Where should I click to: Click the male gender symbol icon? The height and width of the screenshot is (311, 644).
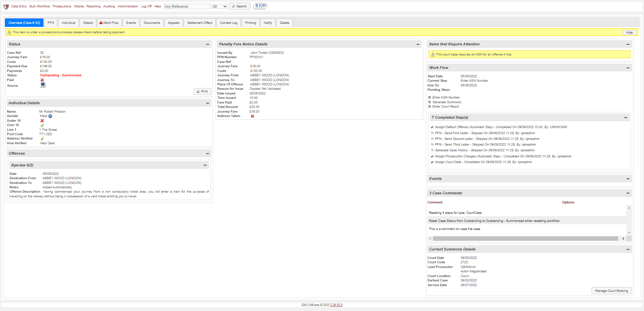point(50,116)
